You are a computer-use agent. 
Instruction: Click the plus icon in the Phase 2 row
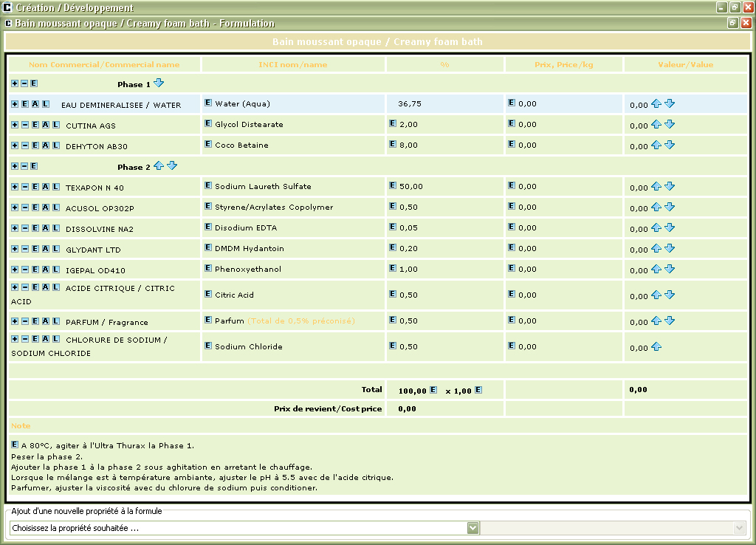[15, 166]
